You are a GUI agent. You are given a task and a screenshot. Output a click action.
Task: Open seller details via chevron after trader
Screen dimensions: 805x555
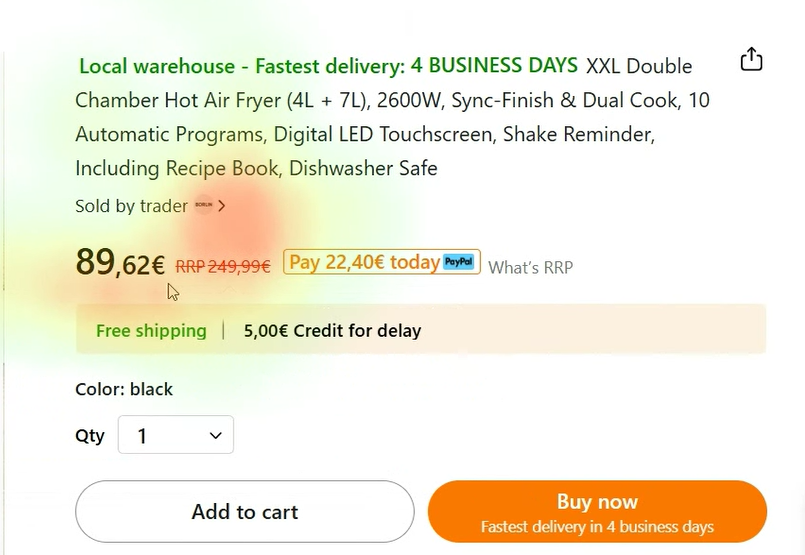pos(222,206)
